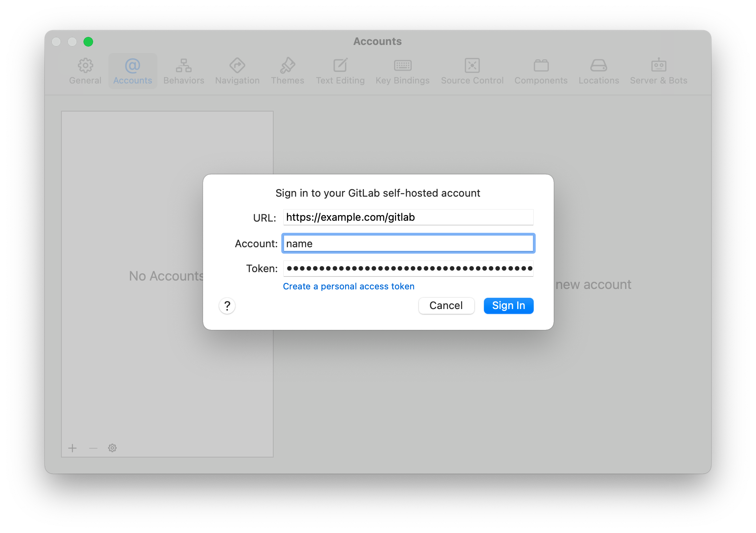
Task: Click the green zoom window button
Action: pyautogui.click(x=88, y=42)
